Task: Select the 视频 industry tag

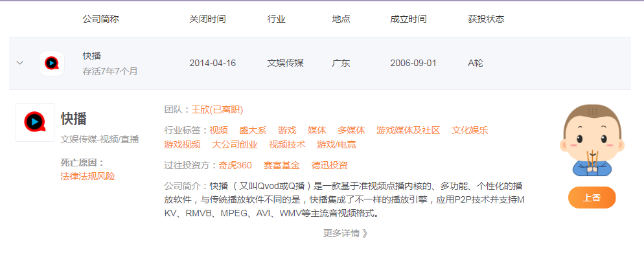Action: (219, 130)
